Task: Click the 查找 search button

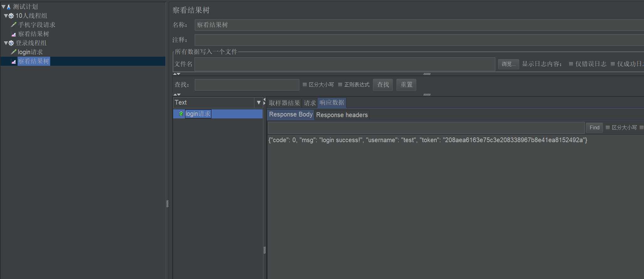Action: pos(383,85)
